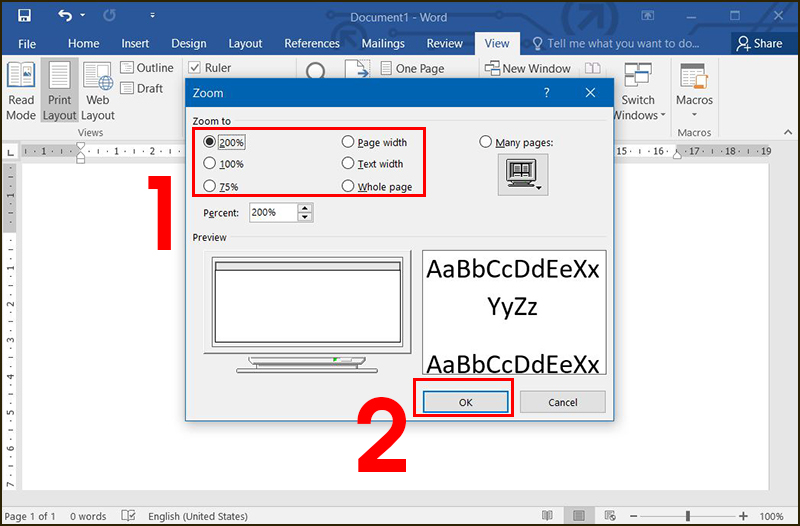Switch to Read Mode view
800x526 pixels.
(x=21, y=91)
